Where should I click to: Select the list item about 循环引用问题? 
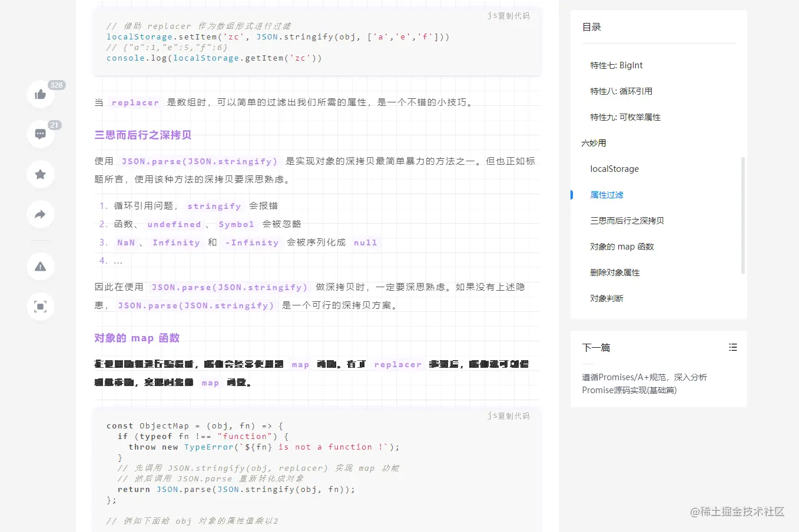(195, 206)
